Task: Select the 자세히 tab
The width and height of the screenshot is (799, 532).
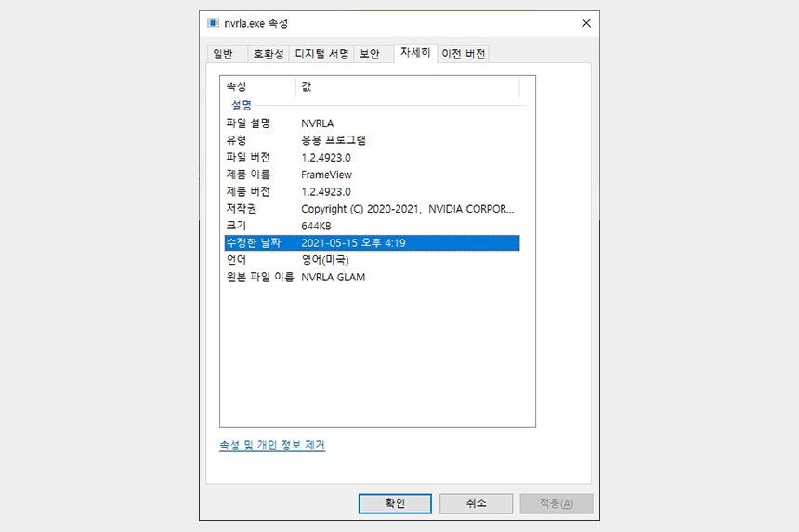Action: pos(415,53)
